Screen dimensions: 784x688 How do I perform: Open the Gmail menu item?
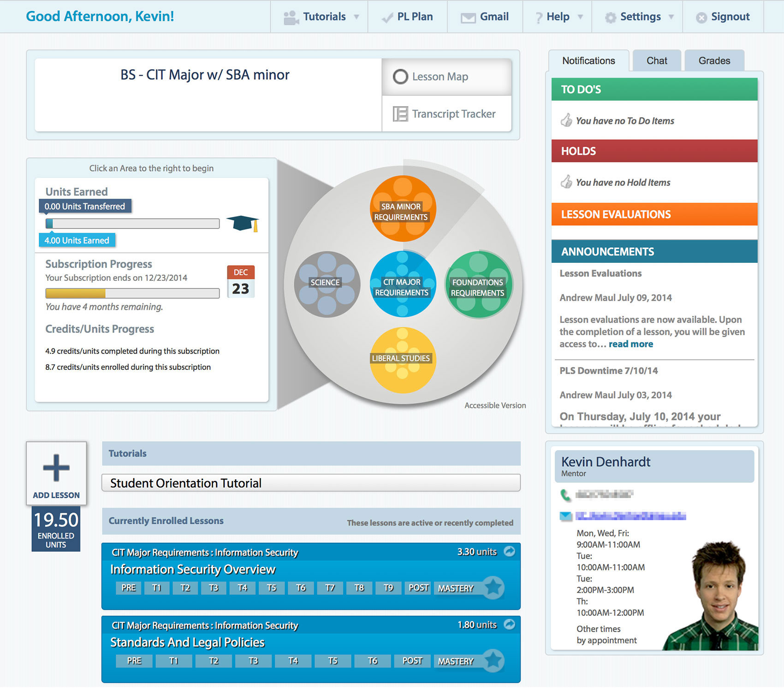pos(485,17)
